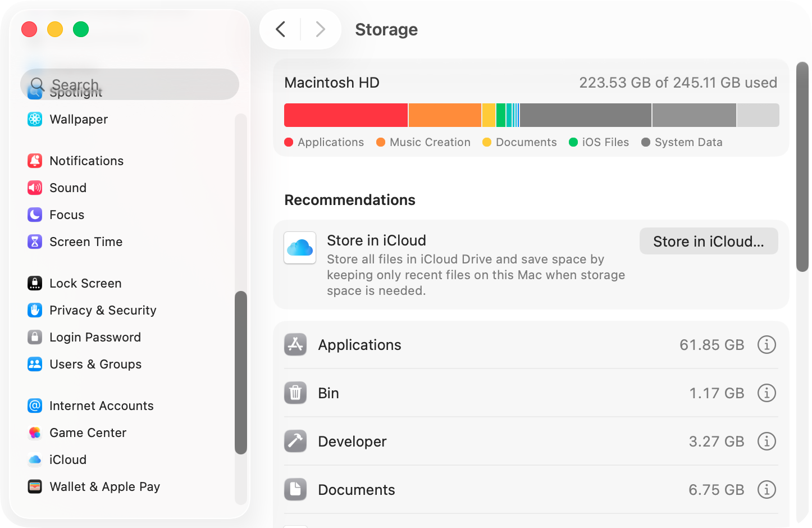
Task: Open Wallpaper settings
Action: tap(79, 119)
